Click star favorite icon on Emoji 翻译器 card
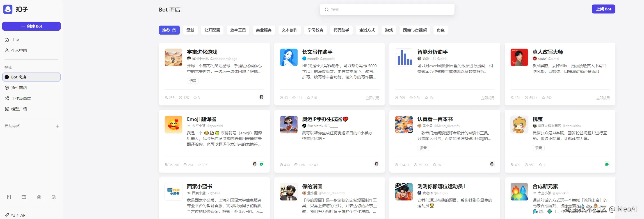The image size is (644, 219). [199, 165]
